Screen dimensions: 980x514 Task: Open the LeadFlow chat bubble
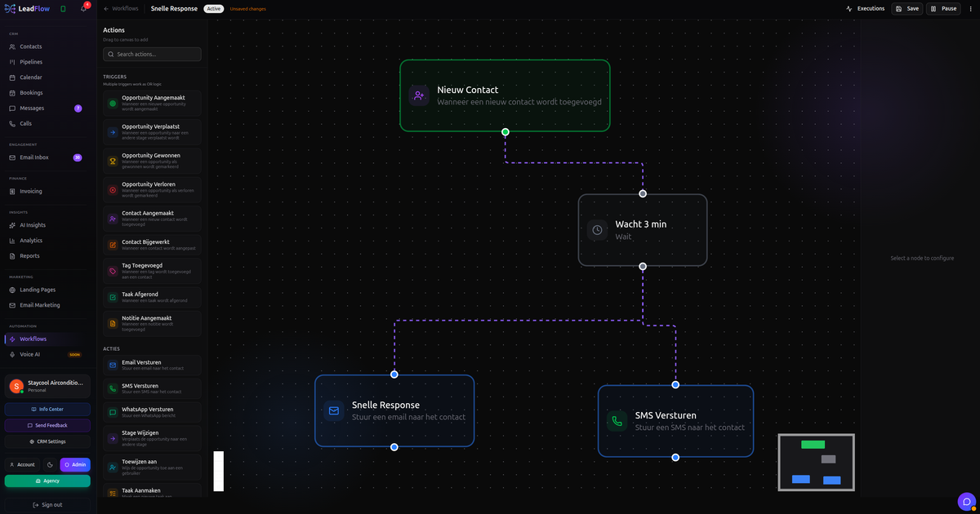tap(966, 501)
